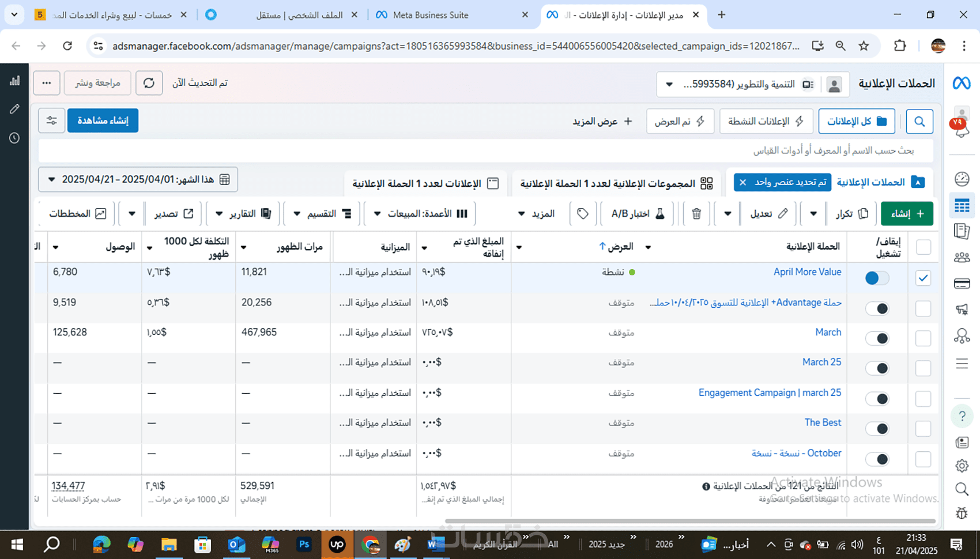
Task: Expand the arrow next to the duplicate button
Action: point(813,214)
